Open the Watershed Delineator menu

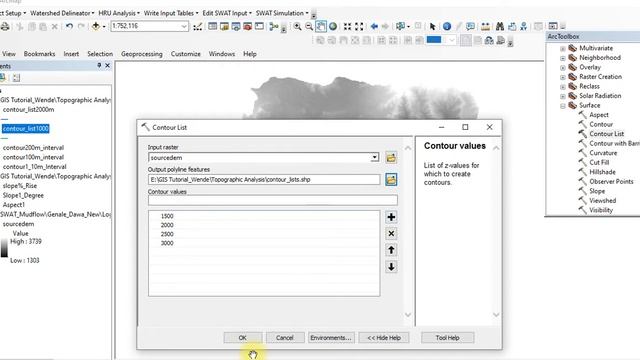point(62,13)
